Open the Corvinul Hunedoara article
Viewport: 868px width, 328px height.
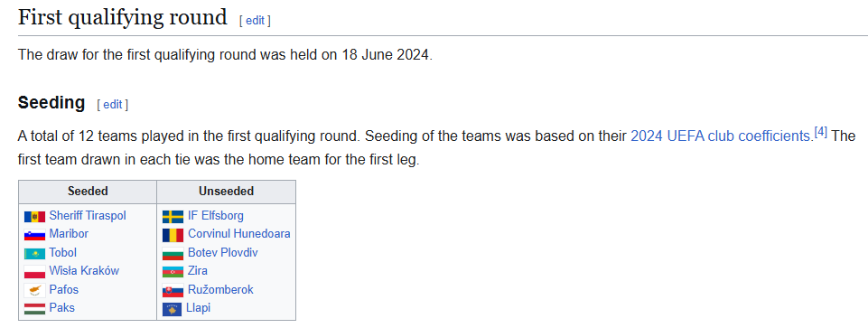coord(239,234)
